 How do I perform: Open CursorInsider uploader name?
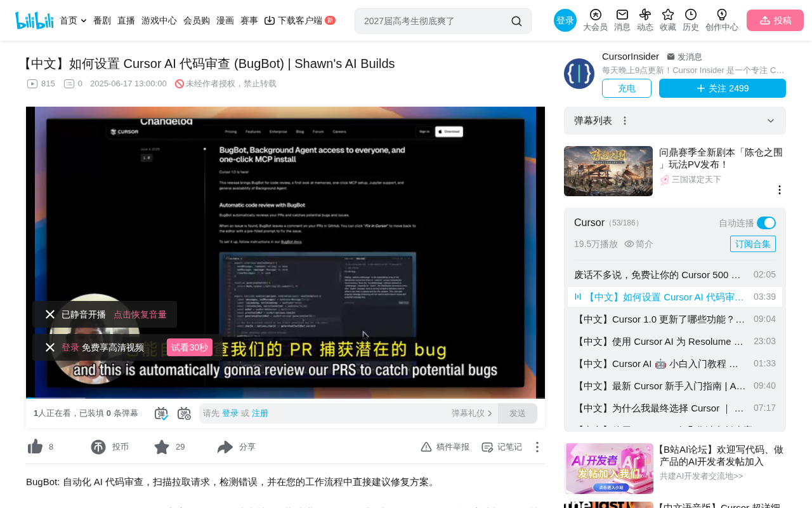(x=631, y=57)
